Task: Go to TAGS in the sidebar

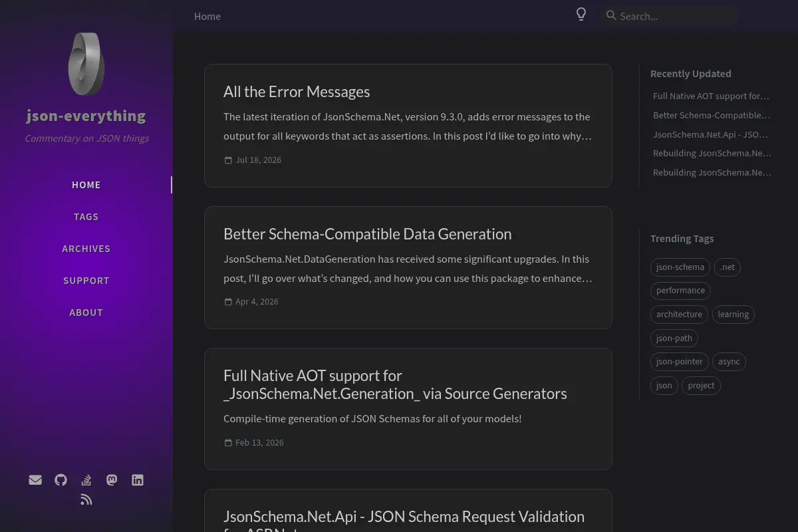Action: [86, 217]
